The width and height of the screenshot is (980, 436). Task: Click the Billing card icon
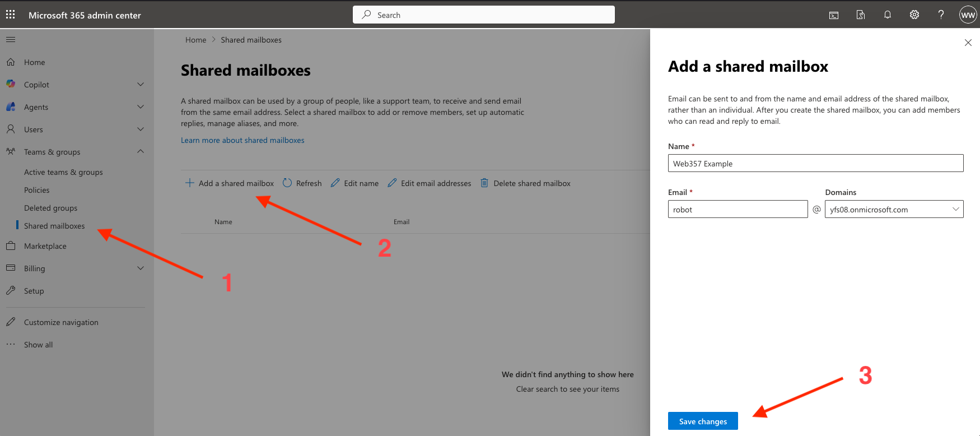pos(11,268)
